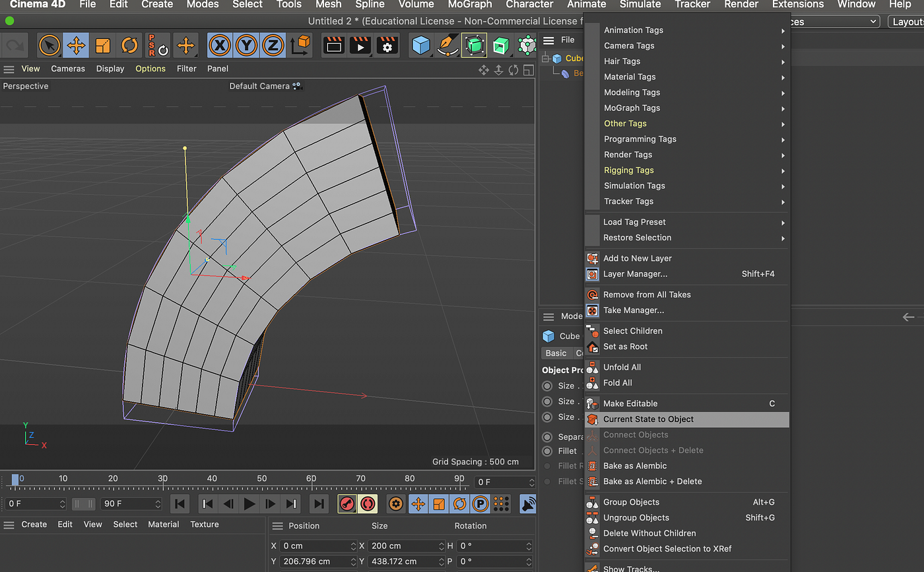Click the green Subdivision Surface generator icon

(474, 46)
